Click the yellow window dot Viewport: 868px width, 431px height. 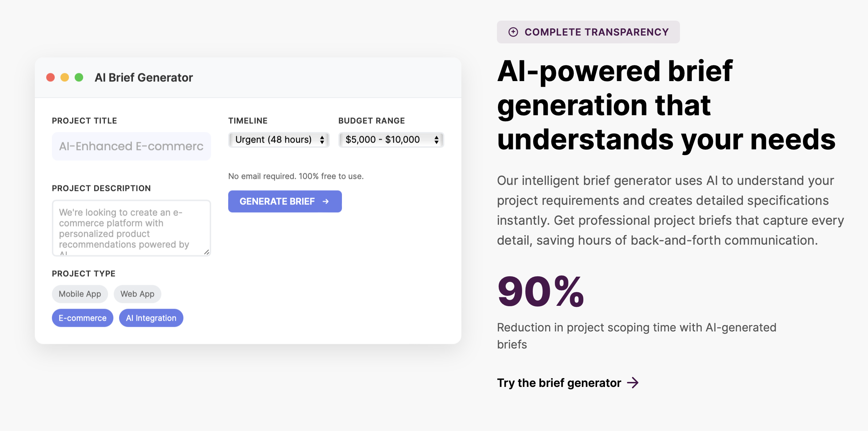[65, 77]
